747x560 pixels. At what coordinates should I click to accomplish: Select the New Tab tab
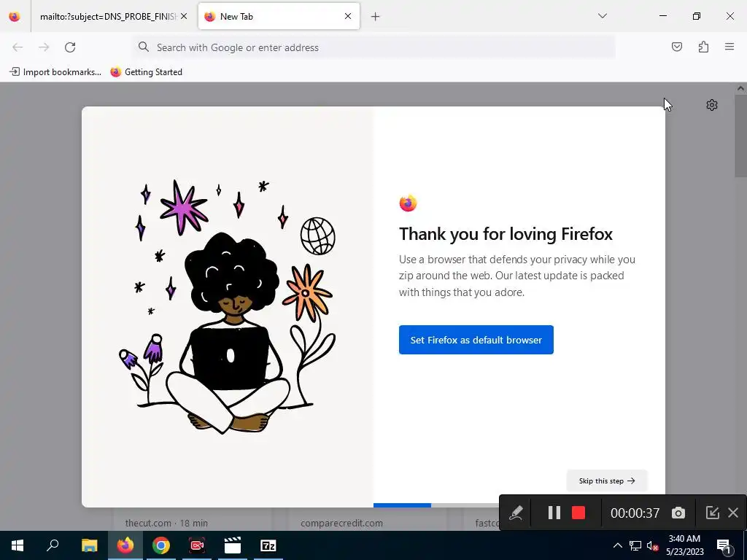coord(279,16)
